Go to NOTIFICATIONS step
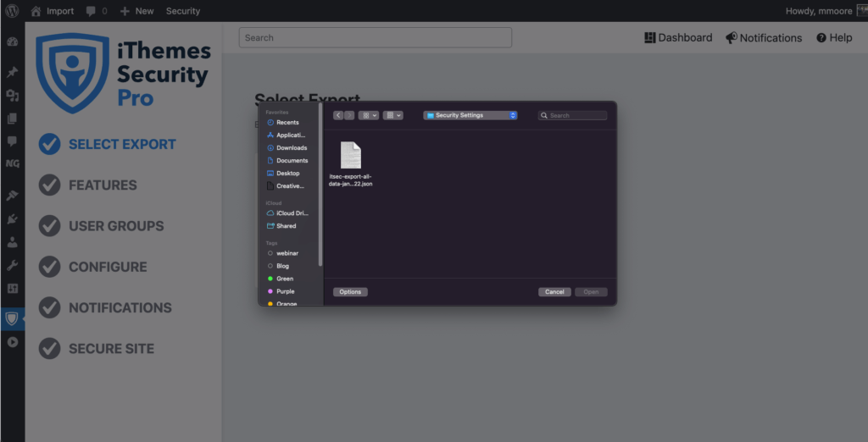 click(x=105, y=307)
